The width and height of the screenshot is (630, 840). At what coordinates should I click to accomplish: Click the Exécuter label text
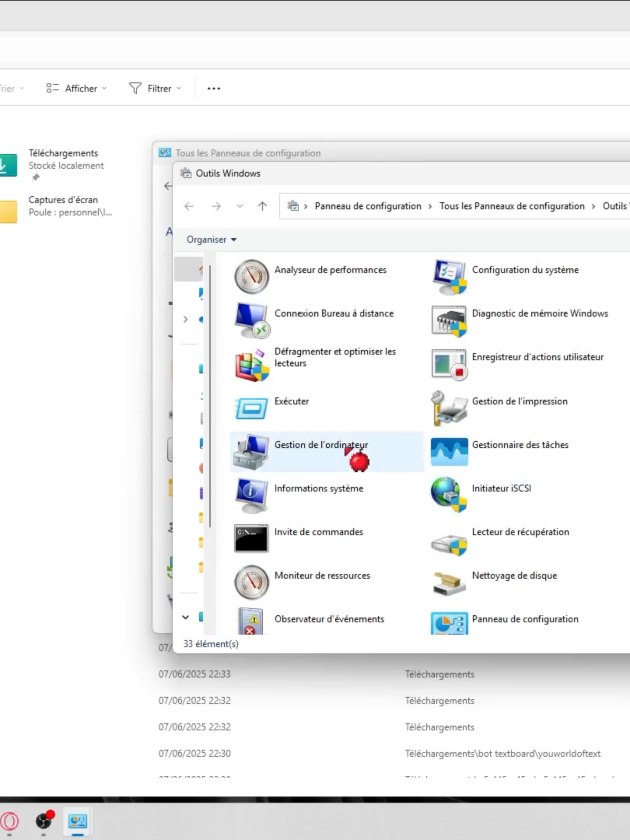(291, 401)
